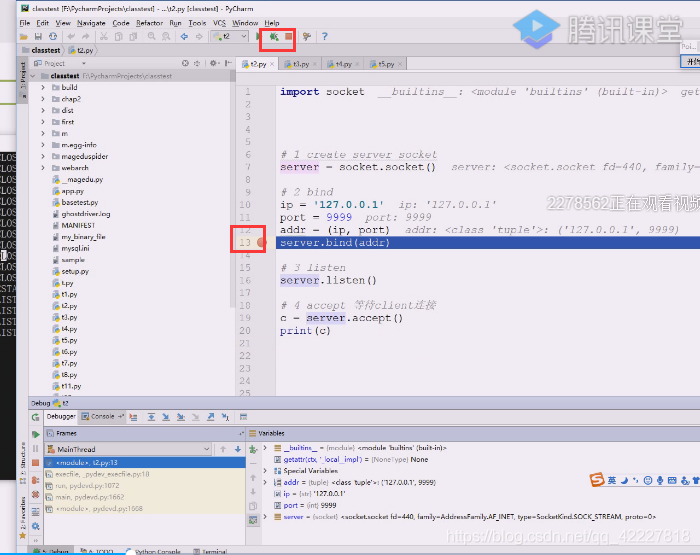The image size is (700, 555).
Task: Click the Synchronize toolbar icon
Action: (53, 37)
